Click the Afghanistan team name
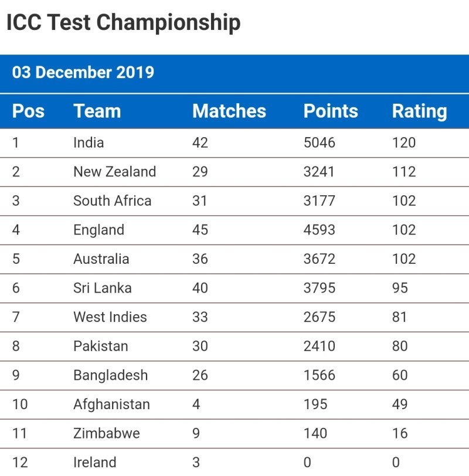Image resolution: width=469 pixels, height=476 pixels. pos(111,404)
